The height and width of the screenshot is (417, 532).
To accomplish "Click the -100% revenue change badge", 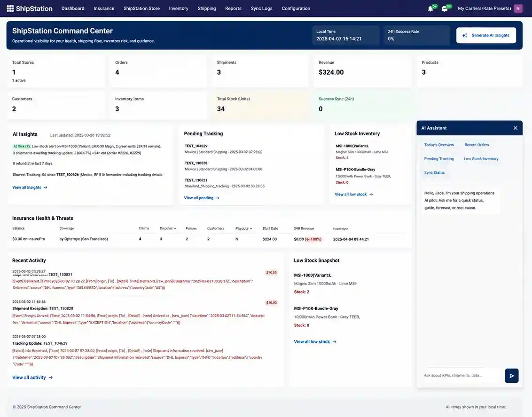I will point(313,239).
